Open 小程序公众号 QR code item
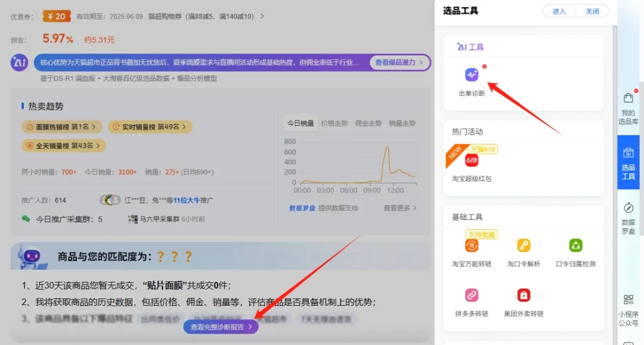The height and width of the screenshot is (345, 644). (x=628, y=310)
